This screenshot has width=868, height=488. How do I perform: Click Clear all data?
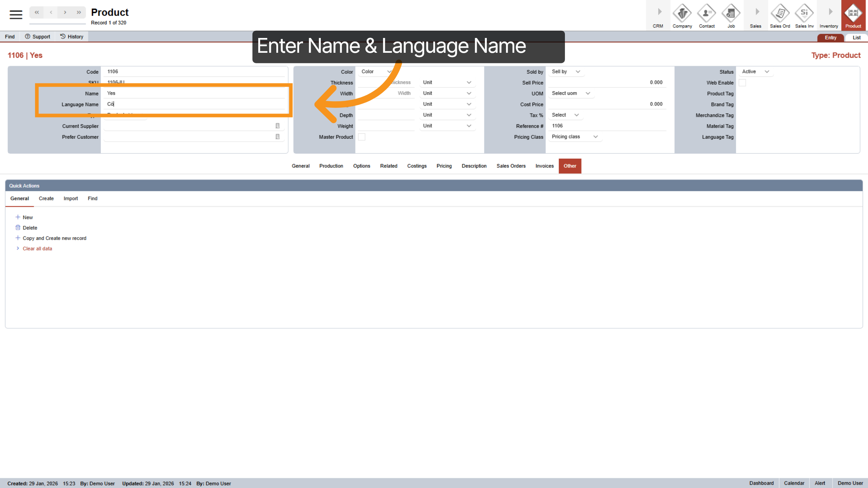pos(37,248)
